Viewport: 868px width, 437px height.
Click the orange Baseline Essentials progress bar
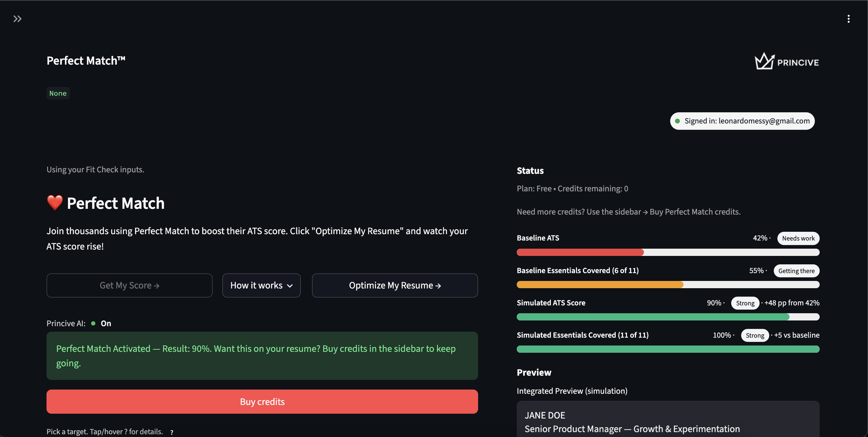coord(600,285)
